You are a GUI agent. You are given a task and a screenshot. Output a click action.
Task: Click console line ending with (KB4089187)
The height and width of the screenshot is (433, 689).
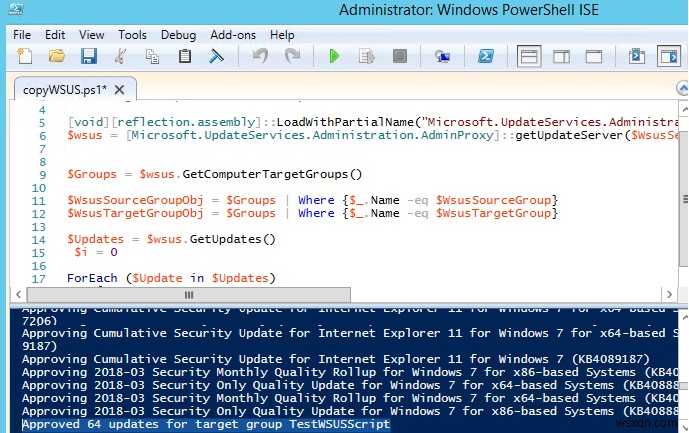pyautogui.click(x=336, y=359)
